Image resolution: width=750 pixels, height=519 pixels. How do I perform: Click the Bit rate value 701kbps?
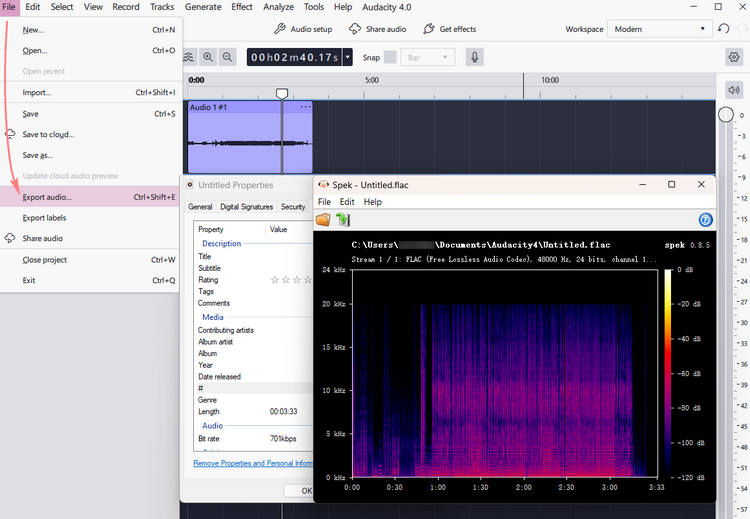(x=283, y=439)
